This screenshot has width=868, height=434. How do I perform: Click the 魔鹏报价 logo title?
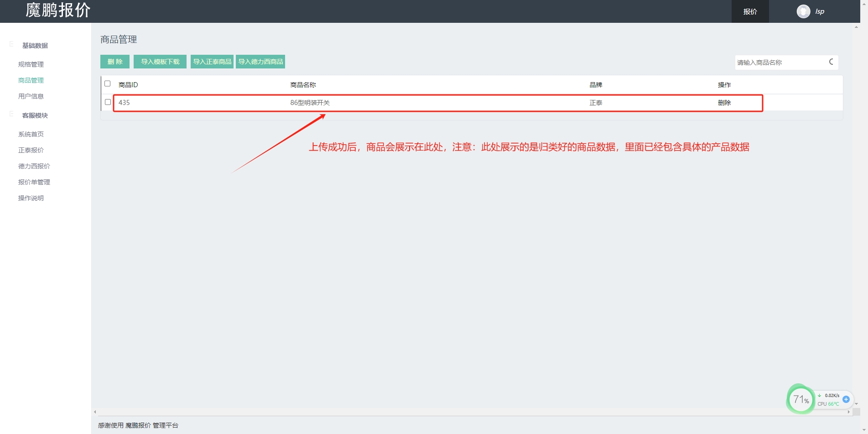click(58, 10)
